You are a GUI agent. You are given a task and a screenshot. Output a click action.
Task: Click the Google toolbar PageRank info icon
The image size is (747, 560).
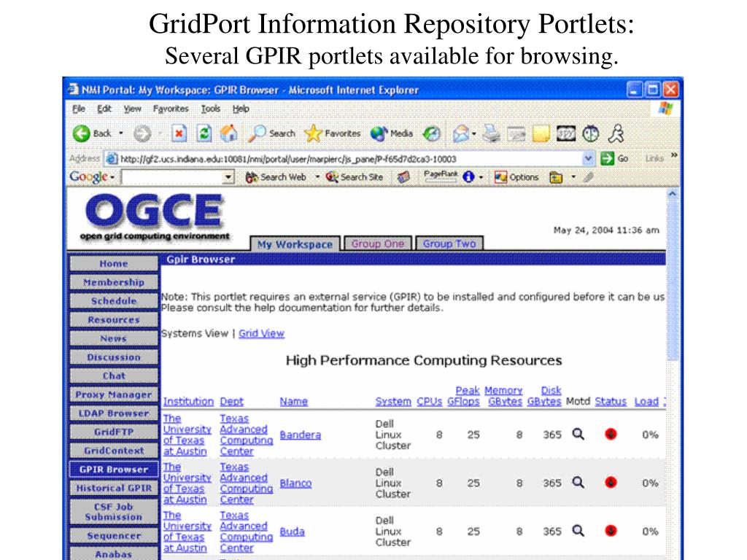coord(468,177)
